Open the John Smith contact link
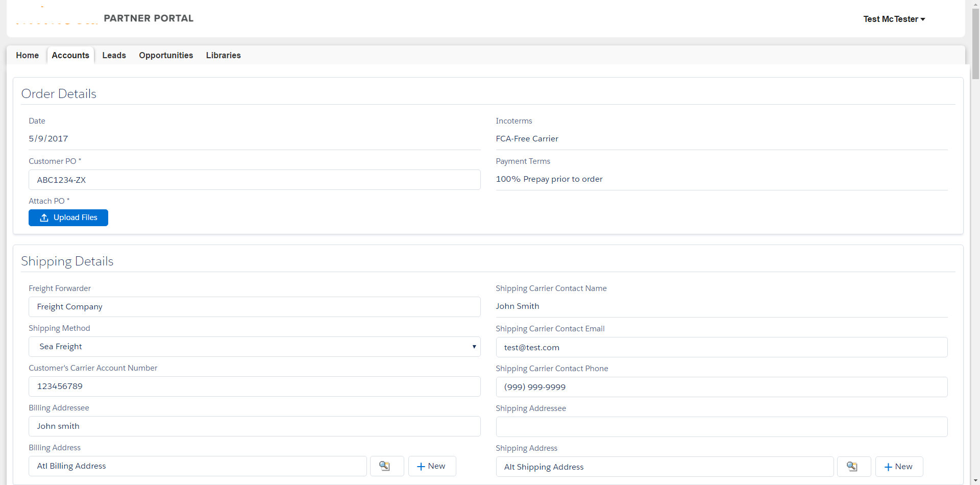Viewport: 980px width, 485px height. coord(517,306)
